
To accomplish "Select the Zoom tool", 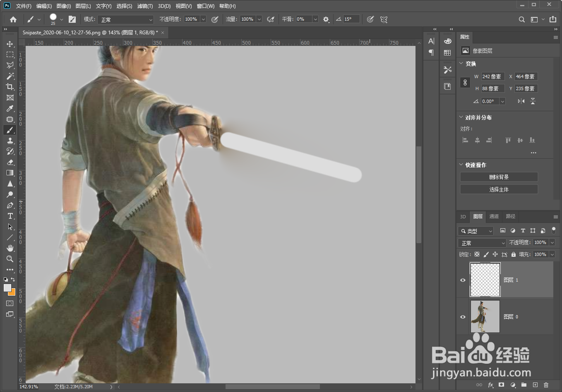I will (x=10, y=259).
